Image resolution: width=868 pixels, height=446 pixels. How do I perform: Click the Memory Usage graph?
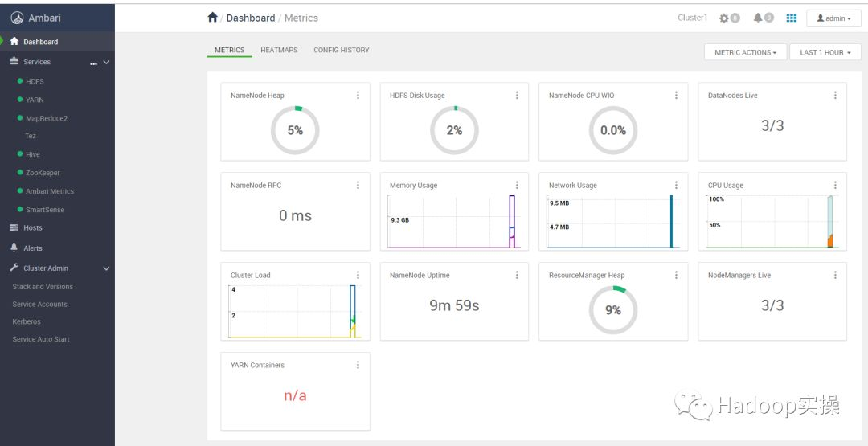[454, 221]
